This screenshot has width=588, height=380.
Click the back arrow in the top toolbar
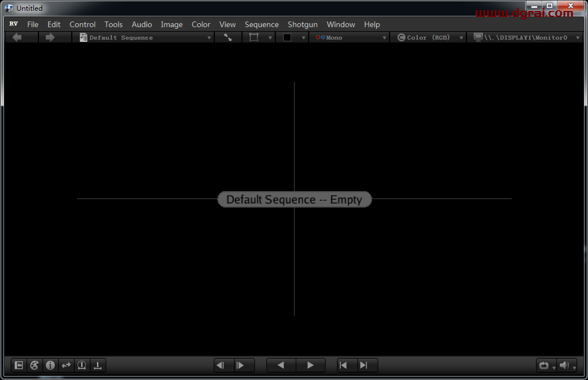click(17, 37)
